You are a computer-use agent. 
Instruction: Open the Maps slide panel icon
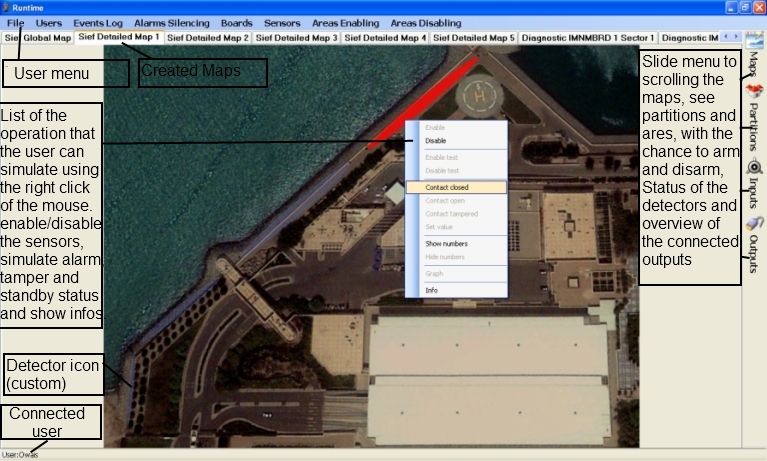coord(754,40)
